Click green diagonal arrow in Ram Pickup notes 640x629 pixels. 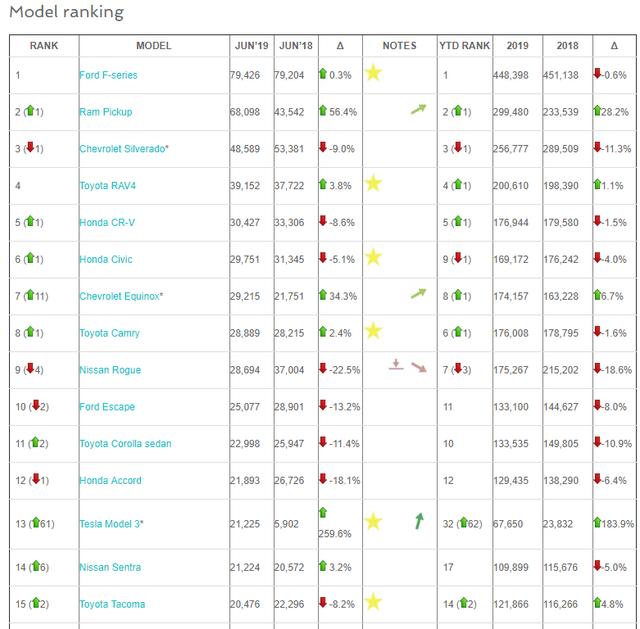point(418,109)
